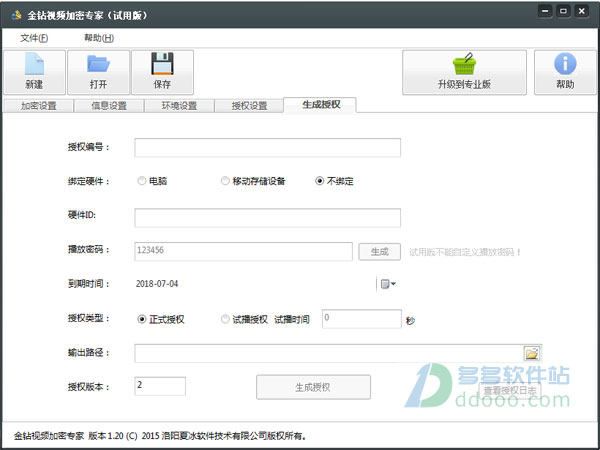The image size is (600, 450).
Task: Switch to the 加密设置 tab
Action: [38, 106]
